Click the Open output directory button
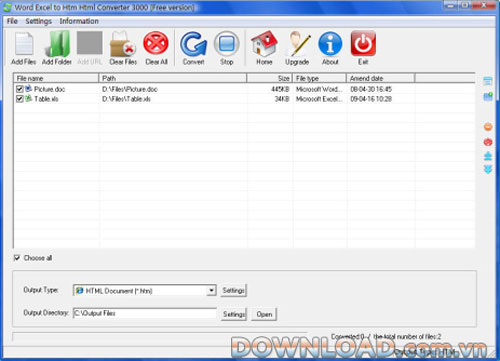The width and height of the screenshot is (500, 361). [x=264, y=314]
